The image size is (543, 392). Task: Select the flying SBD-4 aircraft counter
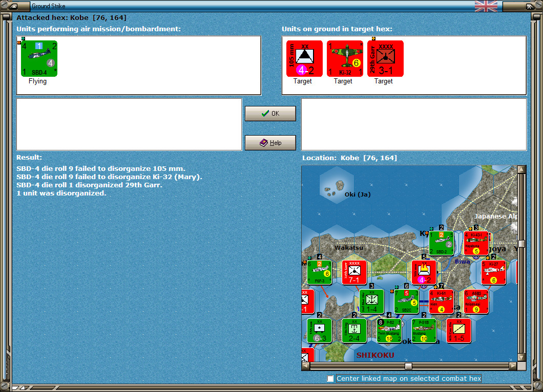(39, 58)
